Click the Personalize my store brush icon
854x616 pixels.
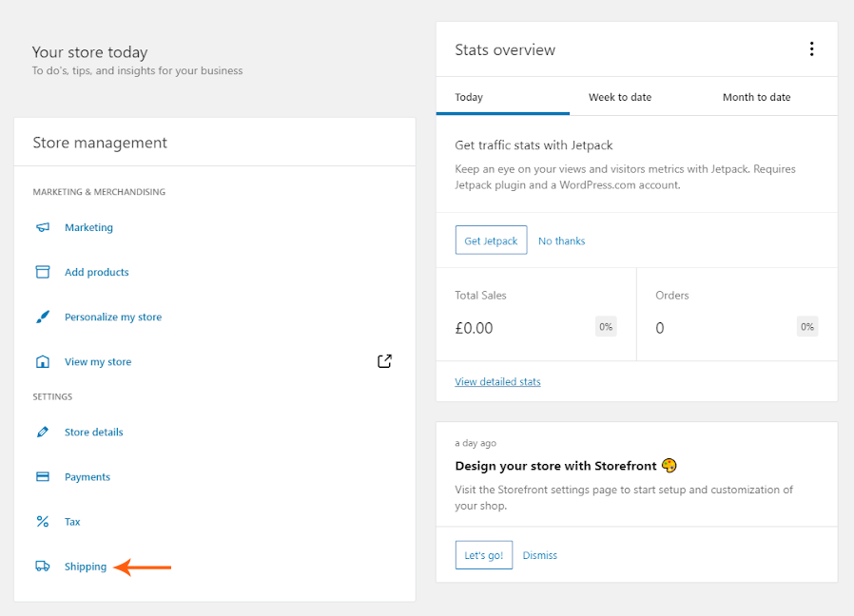(42, 318)
